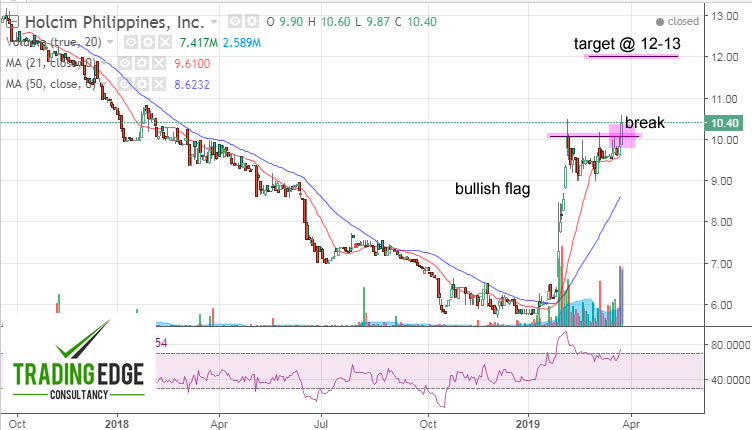Image resolution: width=752 pixels, height=430 pixels.
Task: Click the MA (50, close, 0) label
Action: [x=51, y=84]
